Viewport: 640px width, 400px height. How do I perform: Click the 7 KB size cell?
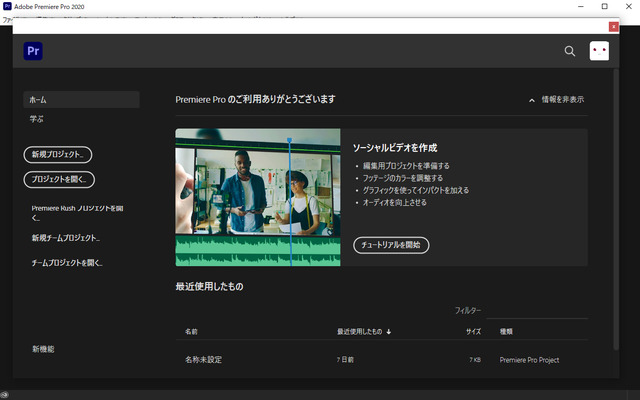(x=475, y=360)
